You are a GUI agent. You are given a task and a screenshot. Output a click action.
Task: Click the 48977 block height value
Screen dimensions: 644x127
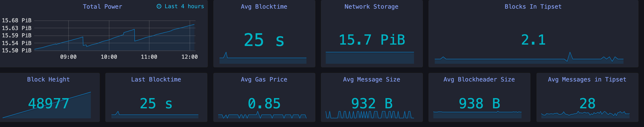(49, 104)
